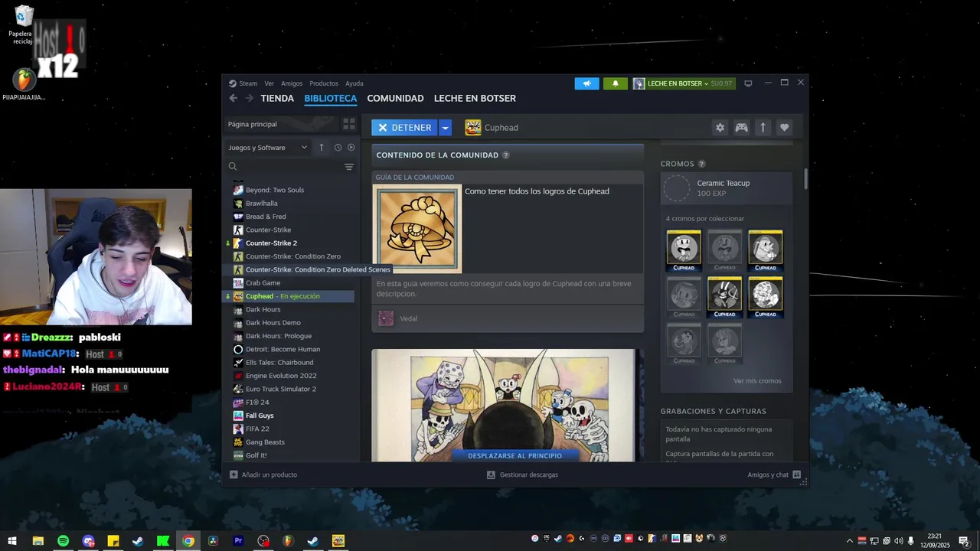Click the Ceramic Teacup badge circle
The width and height of the screenshot is (980, 551).
click(x=677, y=188)
